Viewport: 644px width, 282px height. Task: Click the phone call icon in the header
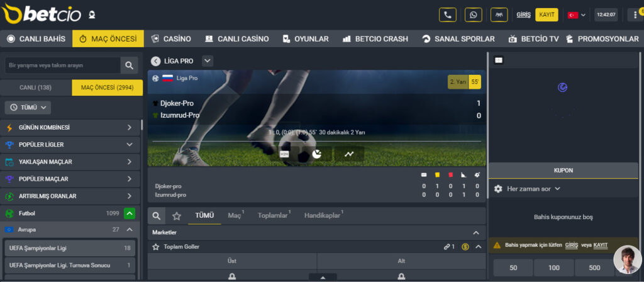(448, 15)
